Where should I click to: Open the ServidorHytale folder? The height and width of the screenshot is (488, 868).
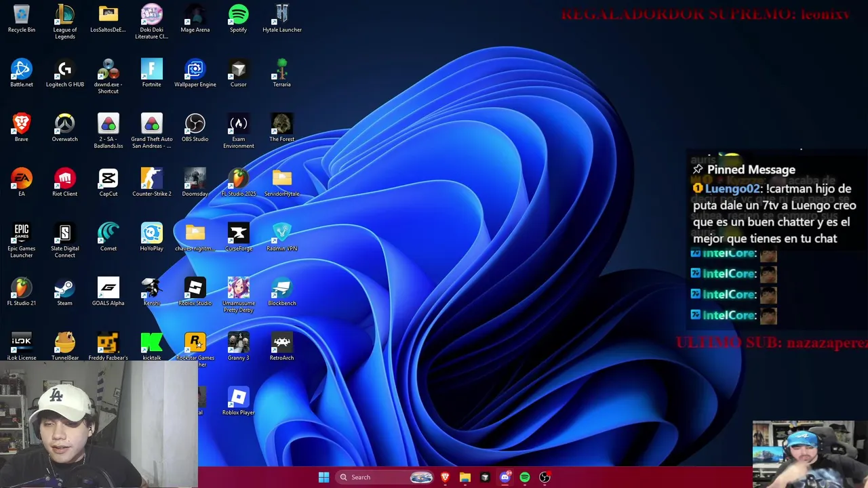pos(282,182)
